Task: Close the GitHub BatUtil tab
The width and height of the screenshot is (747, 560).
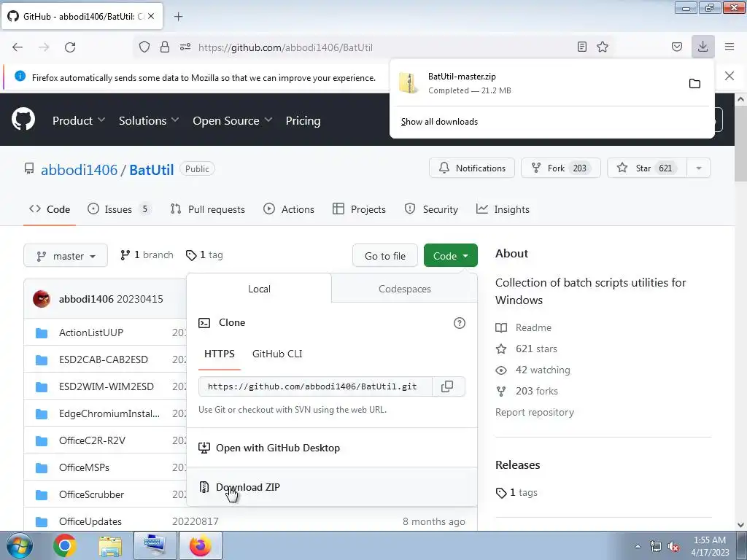Action: (151, 16)
